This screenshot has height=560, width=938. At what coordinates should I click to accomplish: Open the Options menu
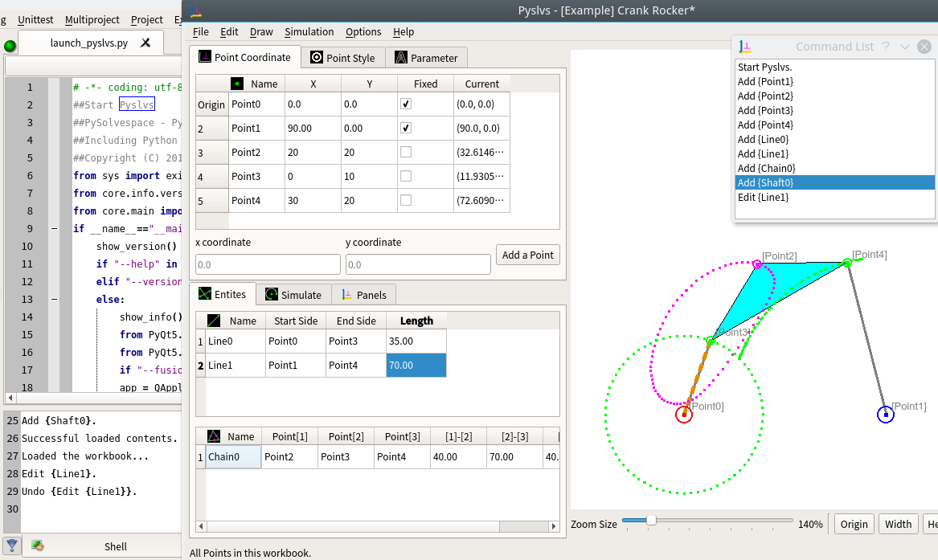[363, 31]
